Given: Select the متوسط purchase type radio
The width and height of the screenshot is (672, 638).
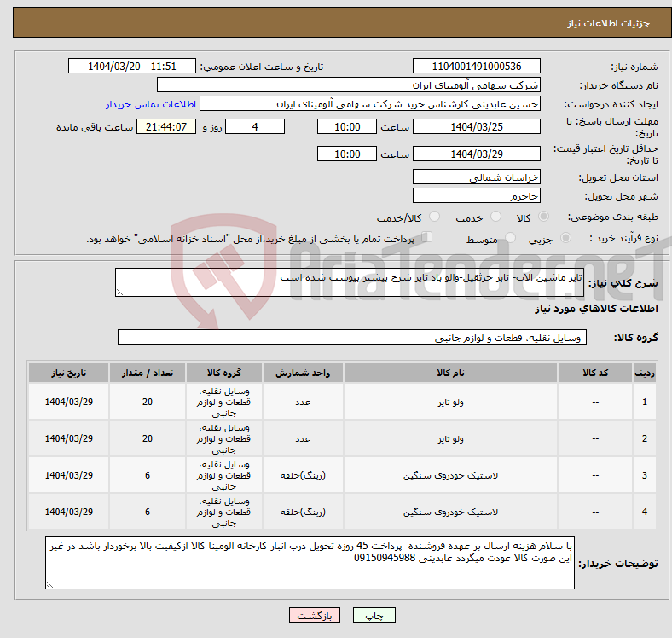Looking at the screenshot, I should pyautogui.click(x=510, y=237).
